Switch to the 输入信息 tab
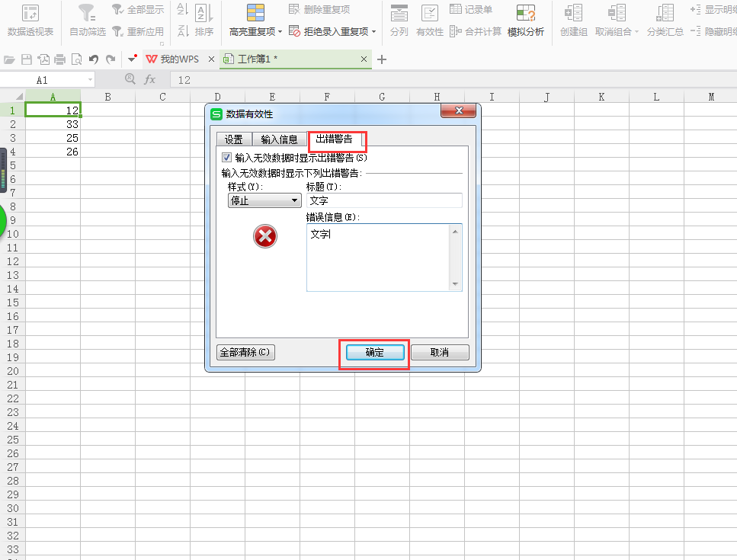The height and width of the screenshot is (560, 737). [279, 139]
